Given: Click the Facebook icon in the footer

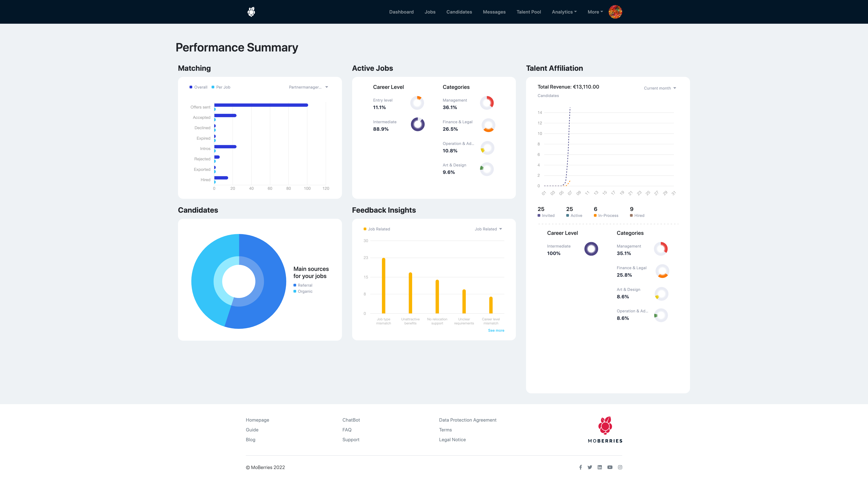Looking at the screenshot, I should pos(581,467).
